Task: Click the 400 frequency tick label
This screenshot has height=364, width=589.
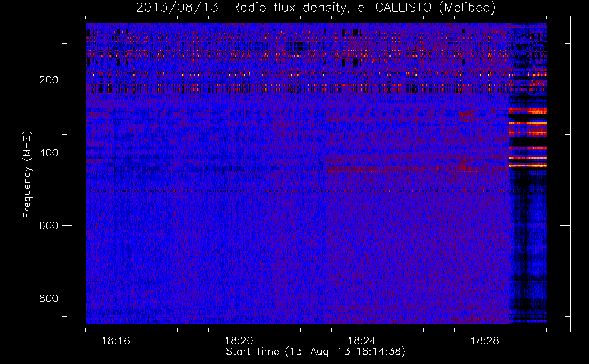Action: (x=49, y=153)
